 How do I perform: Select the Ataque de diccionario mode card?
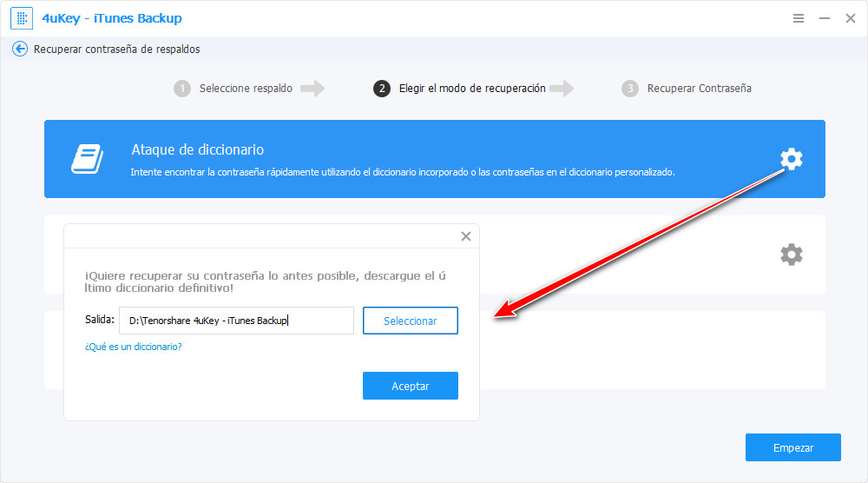click(x=435, y=159)
